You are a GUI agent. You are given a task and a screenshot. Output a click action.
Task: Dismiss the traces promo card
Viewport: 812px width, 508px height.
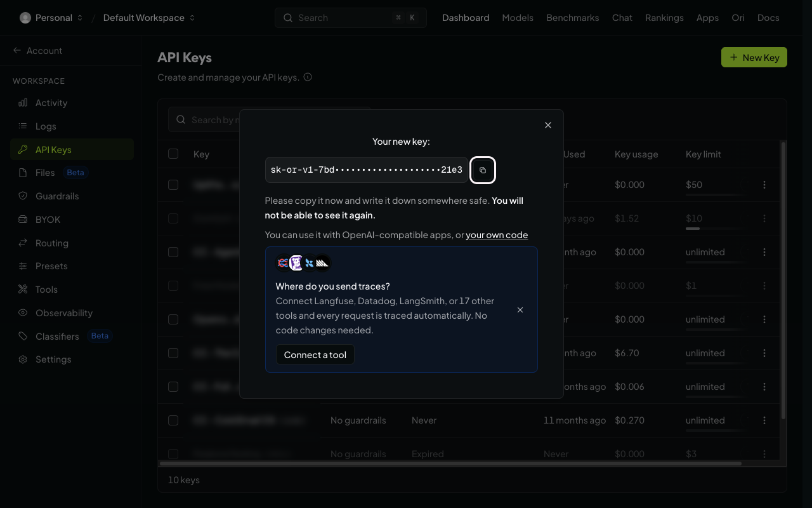tap(520, 310)
